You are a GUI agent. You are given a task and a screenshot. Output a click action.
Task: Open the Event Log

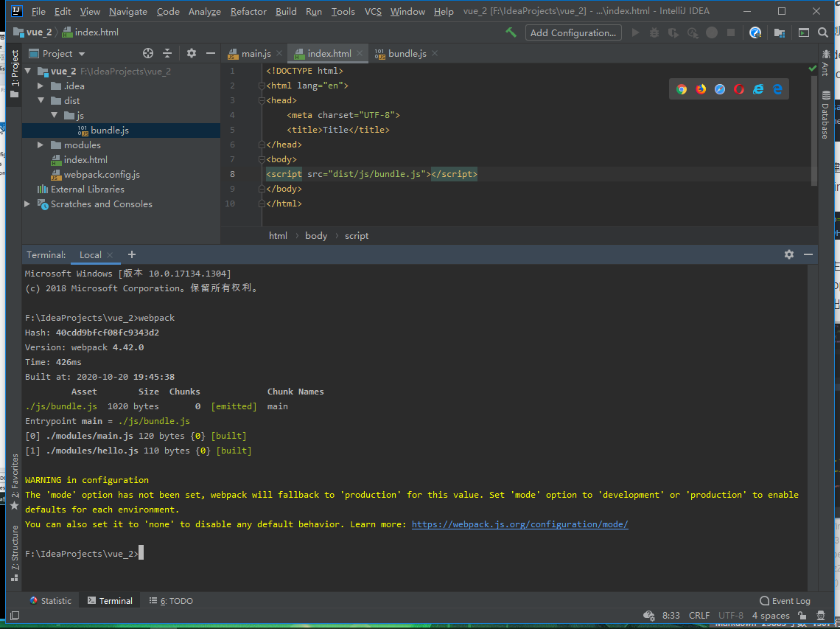[785, 600]
